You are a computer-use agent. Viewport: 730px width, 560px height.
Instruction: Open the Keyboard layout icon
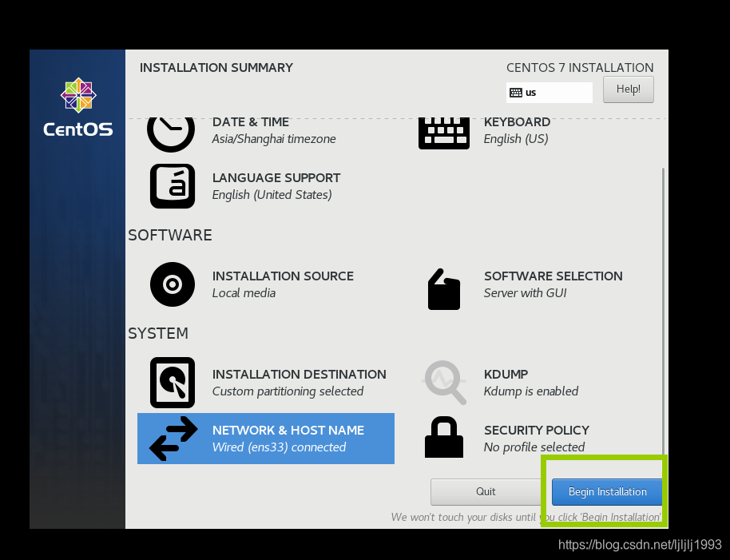pos(444,133)
